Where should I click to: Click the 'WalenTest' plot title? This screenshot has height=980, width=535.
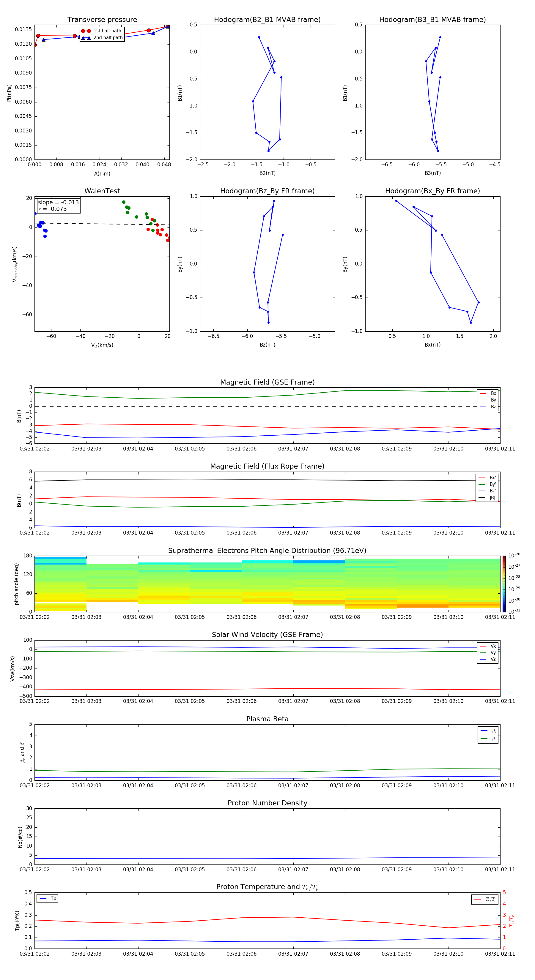pos(102,191)
